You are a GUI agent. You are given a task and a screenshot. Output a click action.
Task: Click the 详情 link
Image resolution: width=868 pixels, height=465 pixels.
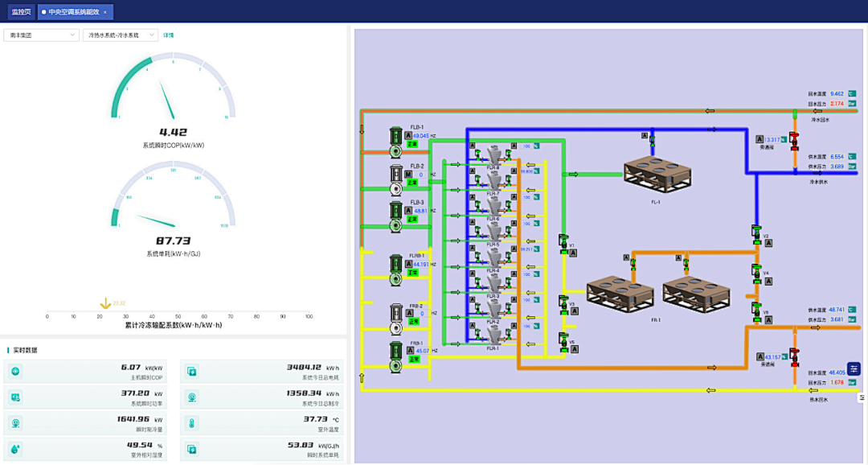(168, 35)
